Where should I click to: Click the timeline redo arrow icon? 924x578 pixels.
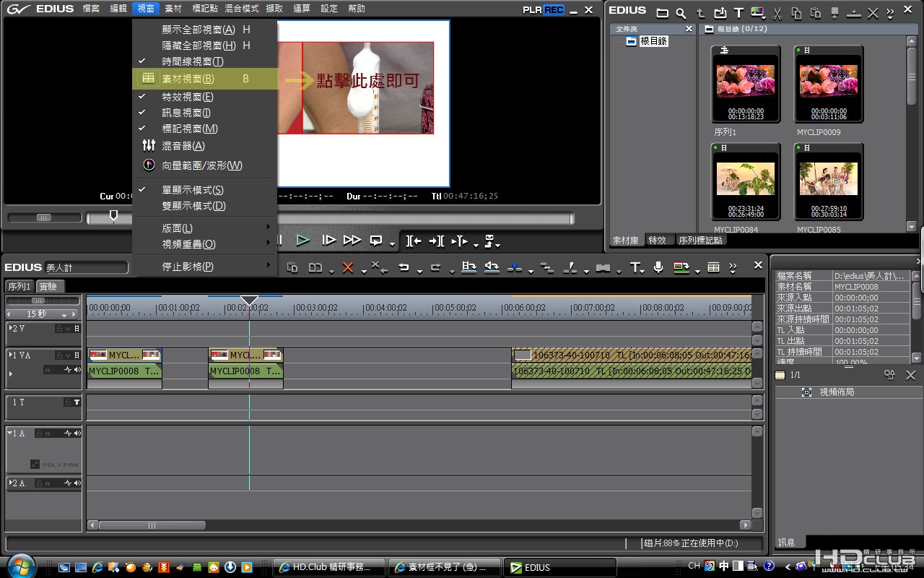click(x=435, y=267)
